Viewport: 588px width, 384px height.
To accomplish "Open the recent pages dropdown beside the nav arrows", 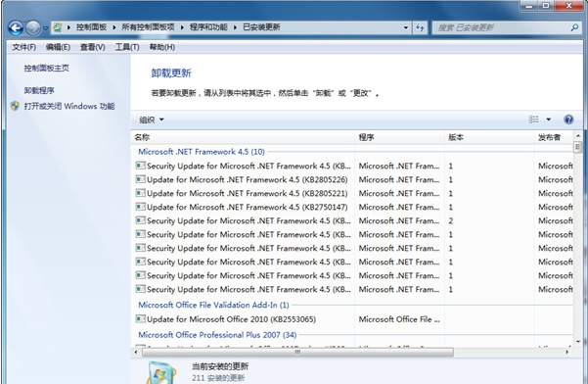I will click(45, 28).
